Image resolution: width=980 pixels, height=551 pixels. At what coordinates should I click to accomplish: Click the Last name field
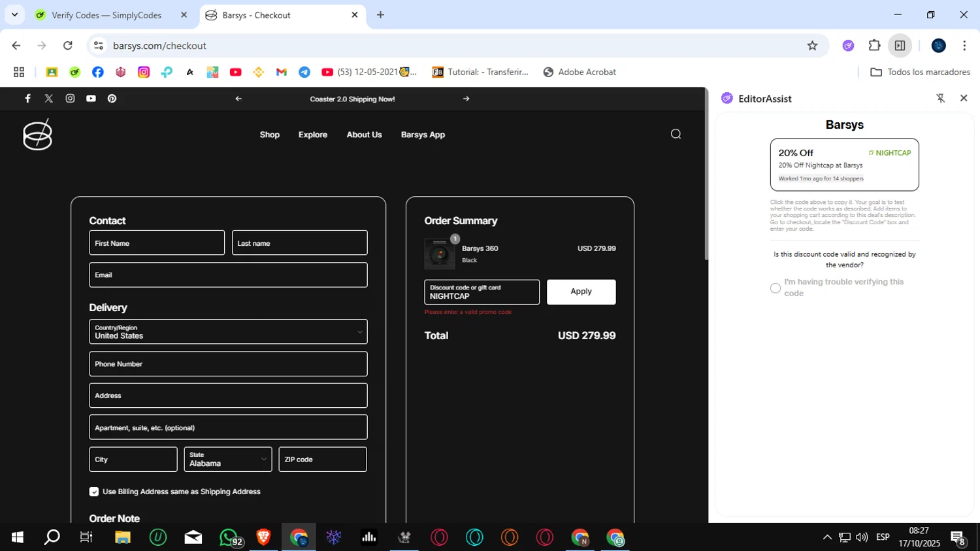point(299,242)
